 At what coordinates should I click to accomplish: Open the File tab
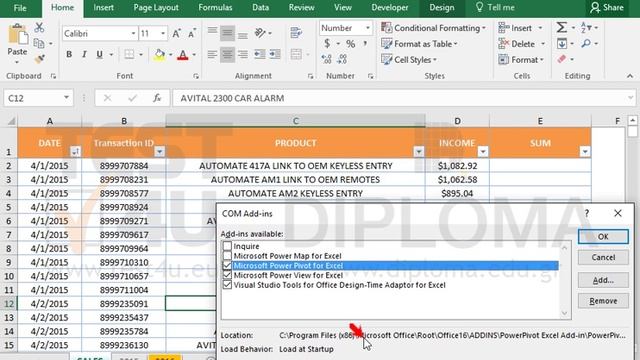tap(20, 8)
